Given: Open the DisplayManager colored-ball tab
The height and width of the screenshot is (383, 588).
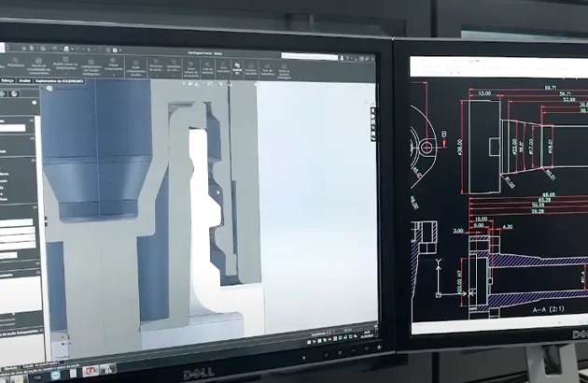Looking at the screenshot, I should pyautogui.click(x=14, y=93).
